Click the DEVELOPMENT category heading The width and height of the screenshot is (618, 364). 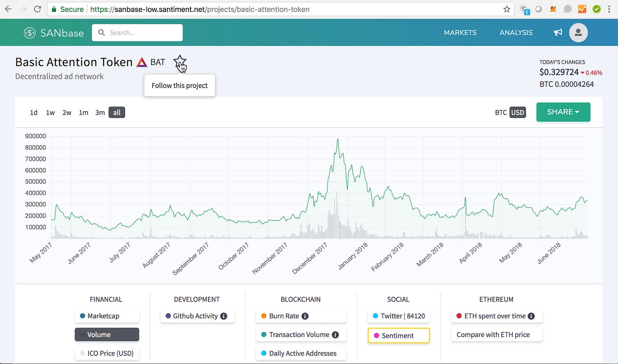[x=197, y=300]
